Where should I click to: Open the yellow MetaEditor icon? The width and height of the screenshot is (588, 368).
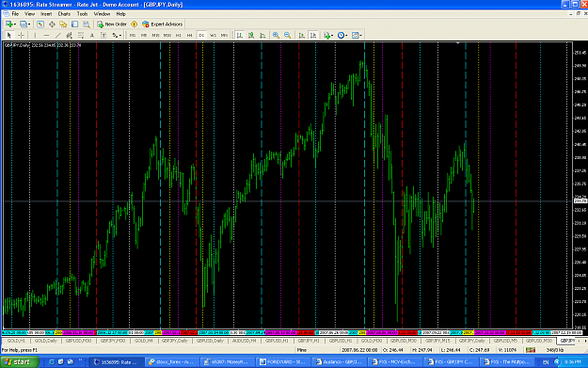click(134, 24)
